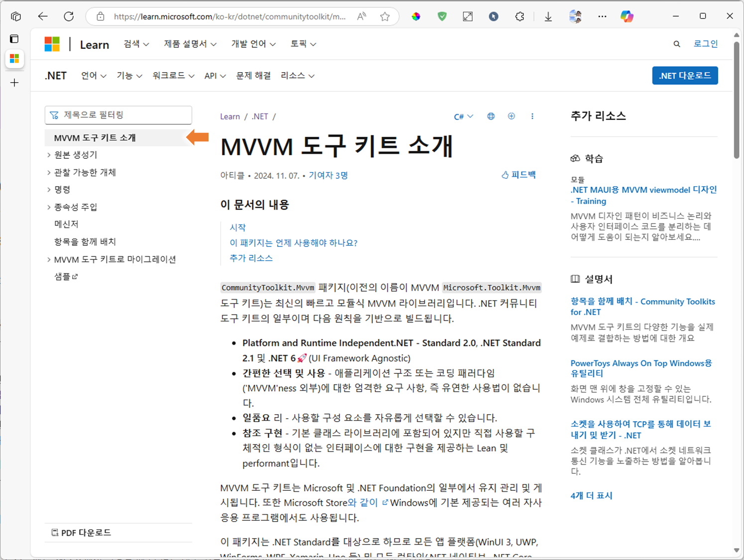Click the PDF 다운로드 button
The height and width of the screenshot is (560, 744).
click(x=81, y=533)
